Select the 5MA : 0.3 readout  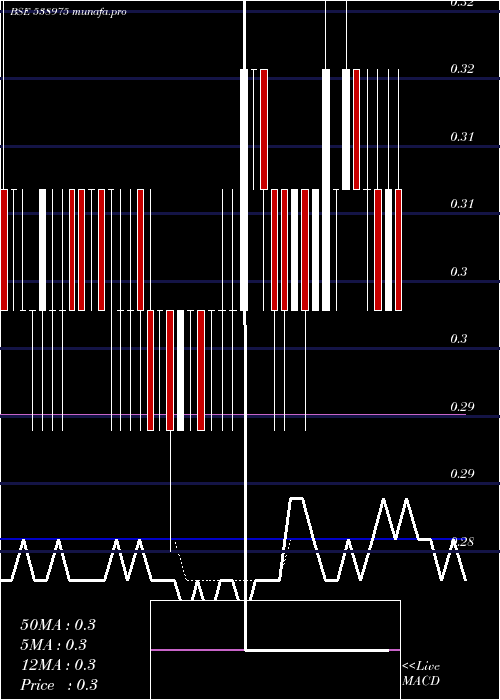point(54,645)
